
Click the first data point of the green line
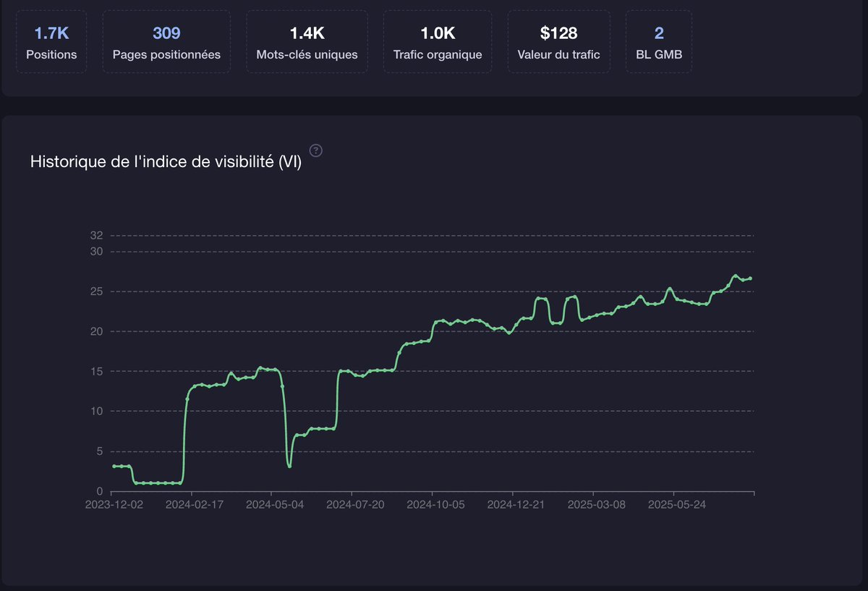(114, 467)
